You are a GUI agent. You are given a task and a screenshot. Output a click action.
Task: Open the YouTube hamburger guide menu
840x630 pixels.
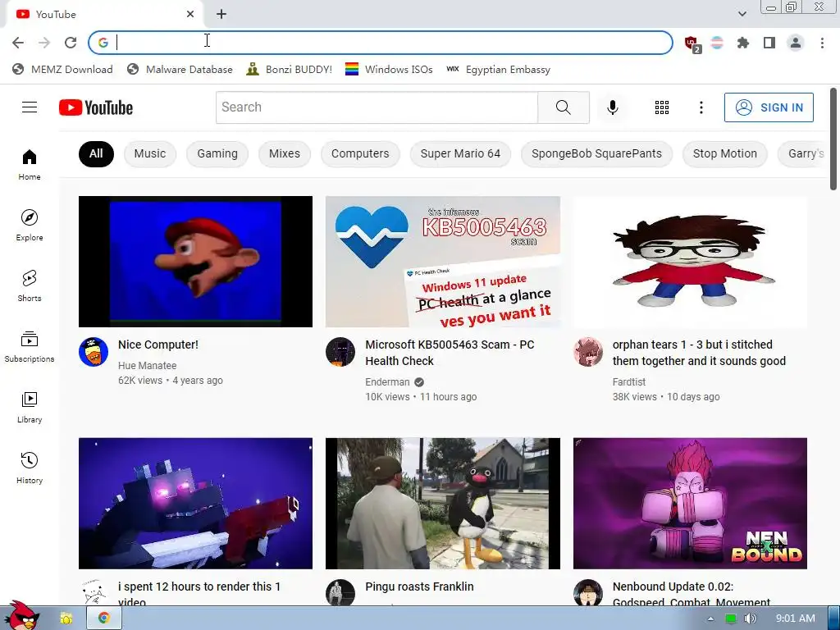[x=30, y=107]
